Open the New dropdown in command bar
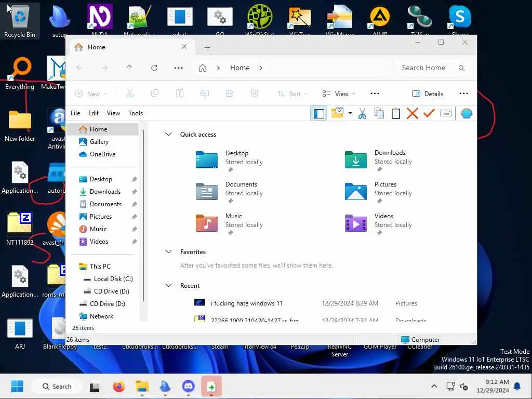532x399 pixels. click(91, 94)
